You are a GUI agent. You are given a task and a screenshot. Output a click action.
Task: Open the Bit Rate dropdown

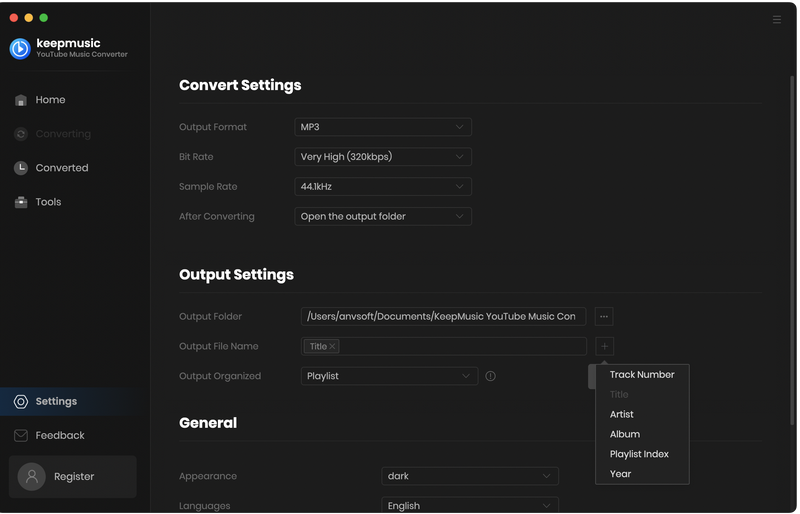pyautogui.click(x=383, y=157)
